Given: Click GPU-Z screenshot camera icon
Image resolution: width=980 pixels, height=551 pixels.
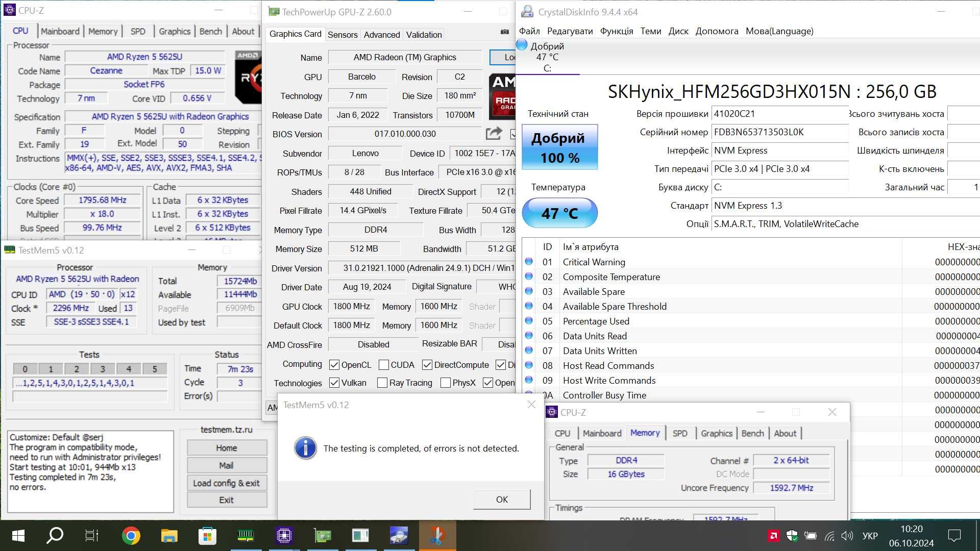Looking at the screenshot, I should 505,32.
